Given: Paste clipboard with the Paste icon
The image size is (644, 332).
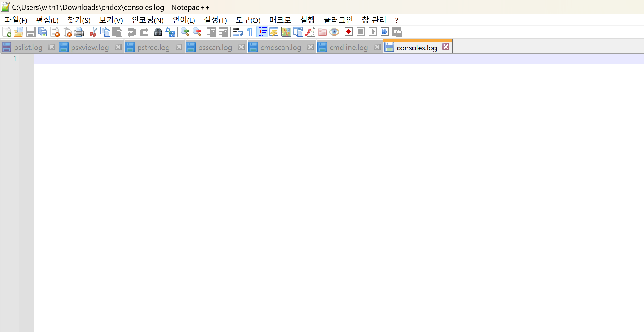Looking at the screenshot, I should click(x=117, y=32).
